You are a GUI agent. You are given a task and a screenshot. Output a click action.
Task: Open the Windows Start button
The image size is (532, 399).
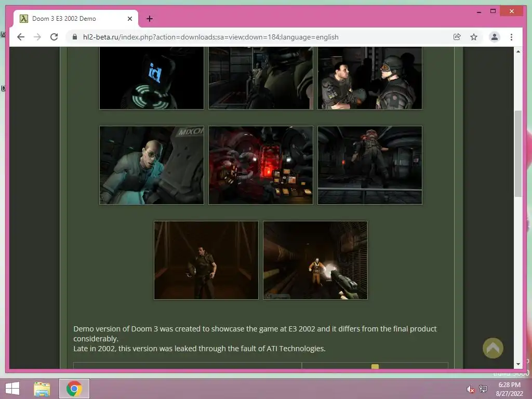[x=12, y=389]
